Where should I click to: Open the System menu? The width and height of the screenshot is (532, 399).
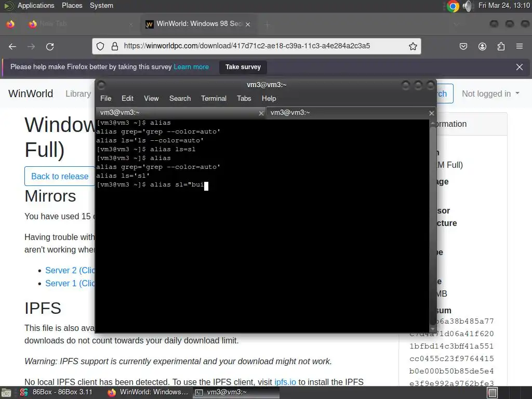(x=101, y=5)
